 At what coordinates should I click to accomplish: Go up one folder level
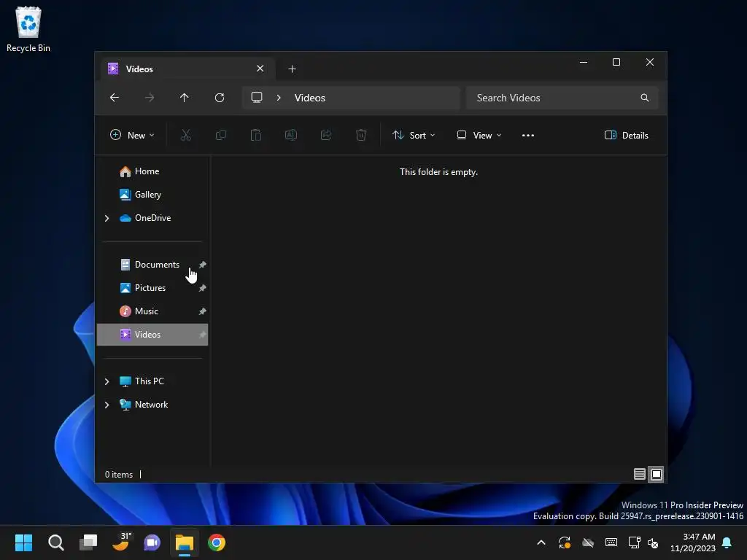(x=185, y=98)
